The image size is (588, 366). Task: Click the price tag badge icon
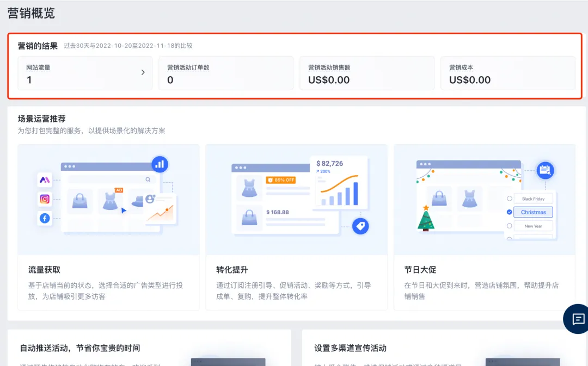pyautogui.click(x=360, y=226)
